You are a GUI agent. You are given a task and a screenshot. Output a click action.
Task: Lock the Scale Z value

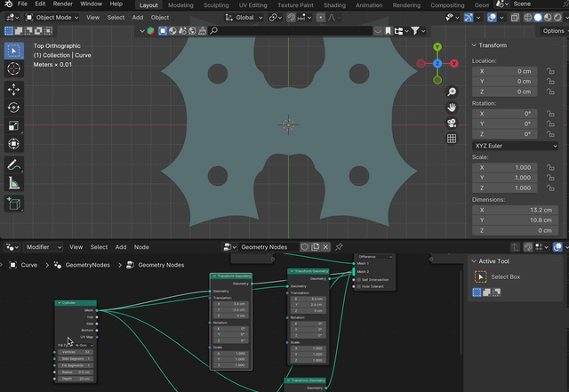pyautogui.click(x=550, y=188)
